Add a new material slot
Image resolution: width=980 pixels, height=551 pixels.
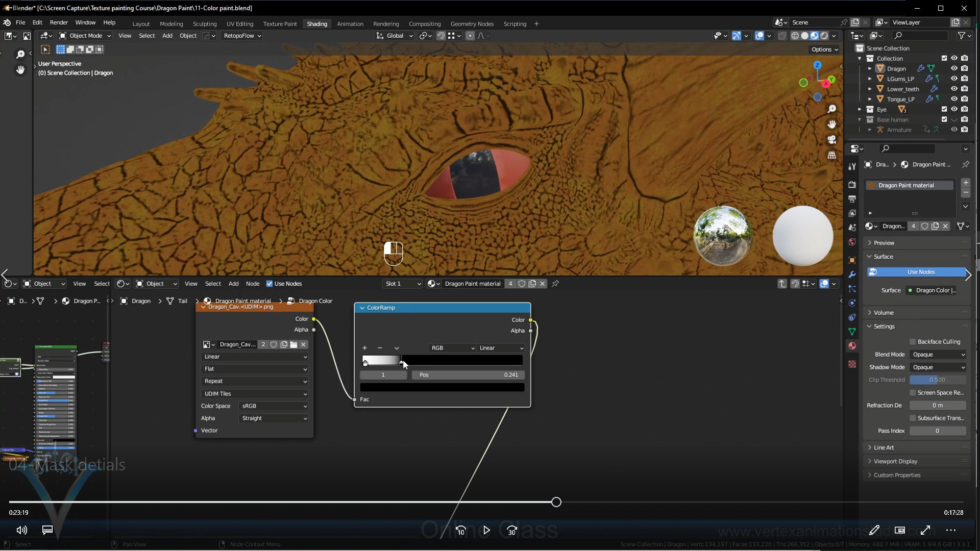coord(965,183)
